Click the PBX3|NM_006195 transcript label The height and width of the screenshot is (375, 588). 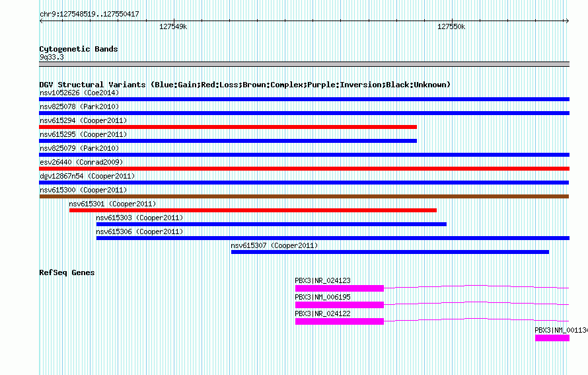(323, 297)
